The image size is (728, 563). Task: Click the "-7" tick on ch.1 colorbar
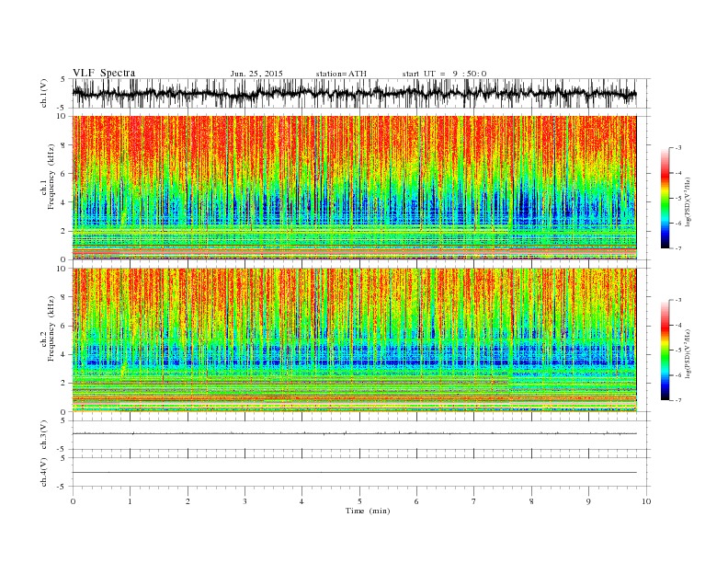(678, 248)
